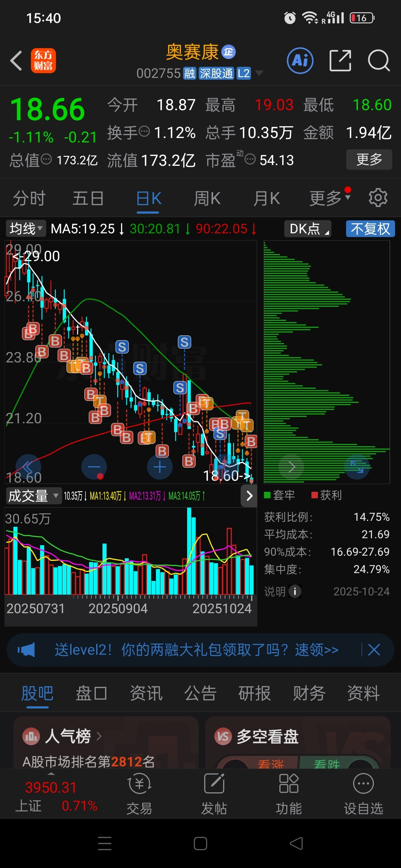401x868 pixels.
Task: Tap 集中度 24.79% value
Action: point(371,569)
